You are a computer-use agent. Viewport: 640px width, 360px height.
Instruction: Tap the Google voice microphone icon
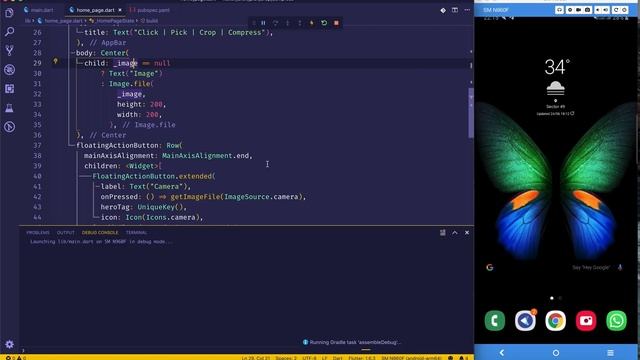tap(620, 267)
